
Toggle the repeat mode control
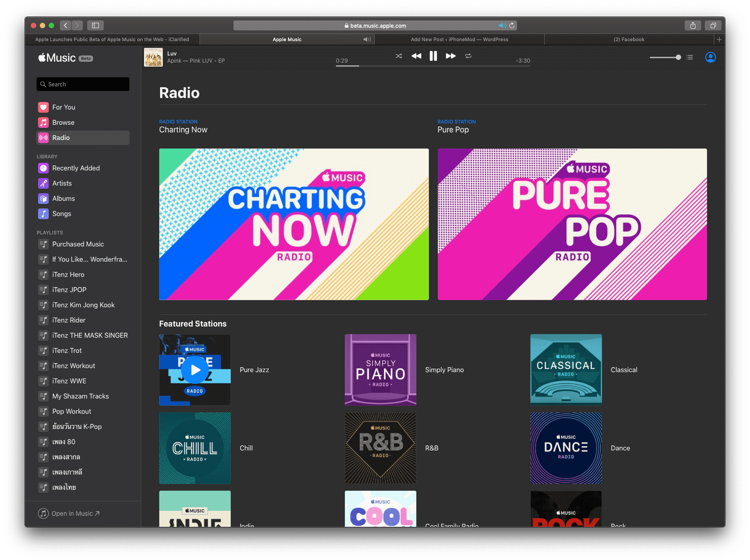tap(468, 56)
